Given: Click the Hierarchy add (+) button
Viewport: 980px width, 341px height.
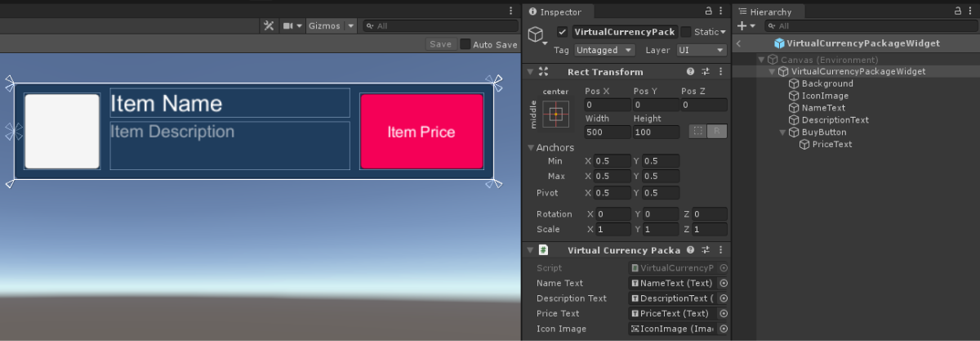Looking at the screenshot, I should 742,26.
